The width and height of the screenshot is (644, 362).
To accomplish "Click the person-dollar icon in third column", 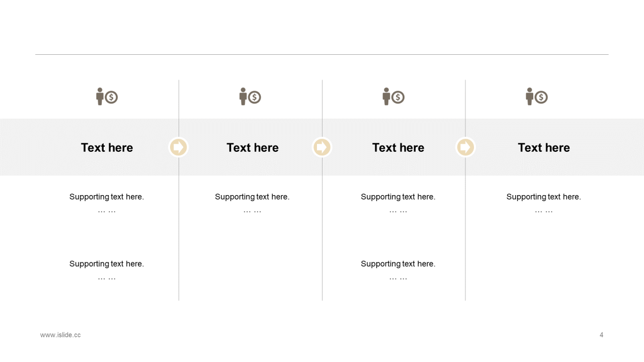I will point(393,97).
